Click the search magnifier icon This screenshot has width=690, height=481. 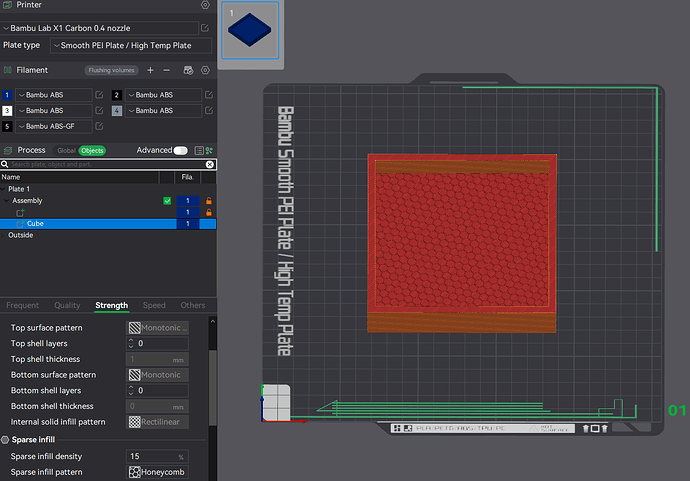4,164
